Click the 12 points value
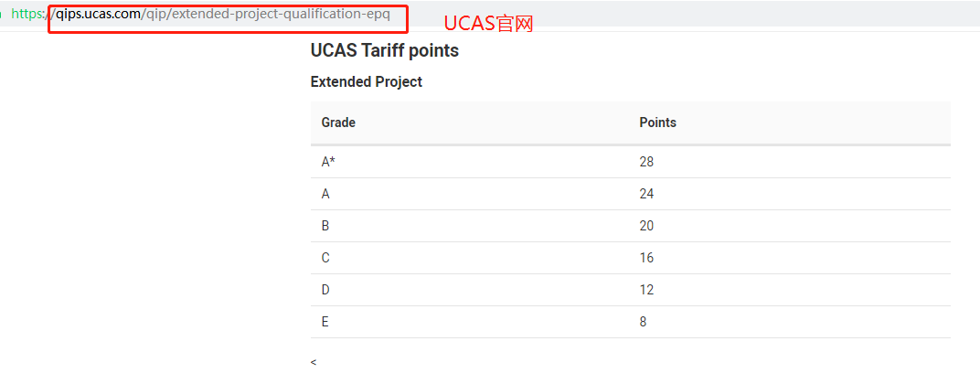Screen dimensions: 980x384 coord(646,290)
